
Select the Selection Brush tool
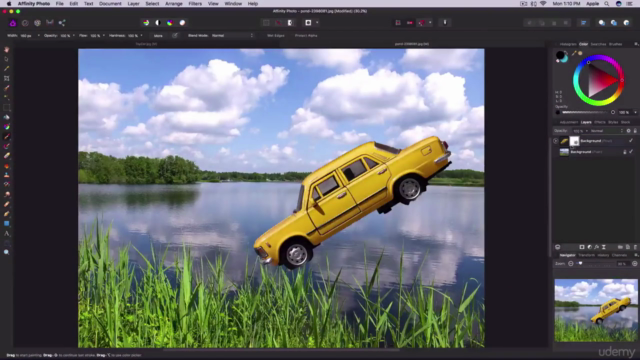(7, 88)
